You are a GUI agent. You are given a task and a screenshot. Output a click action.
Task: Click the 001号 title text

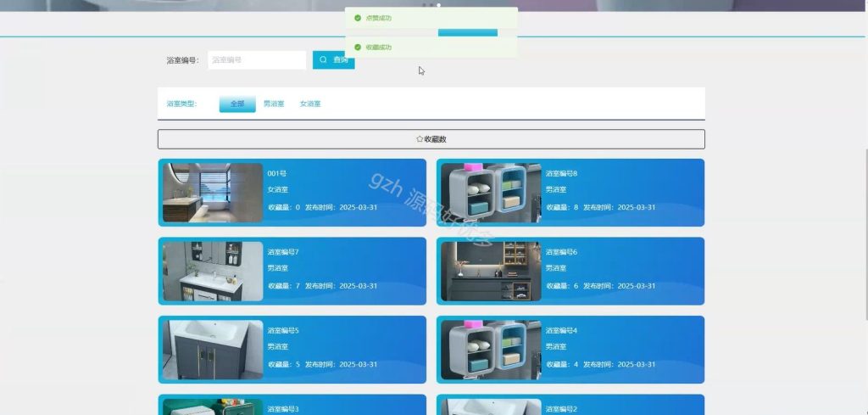pos(277,173)
